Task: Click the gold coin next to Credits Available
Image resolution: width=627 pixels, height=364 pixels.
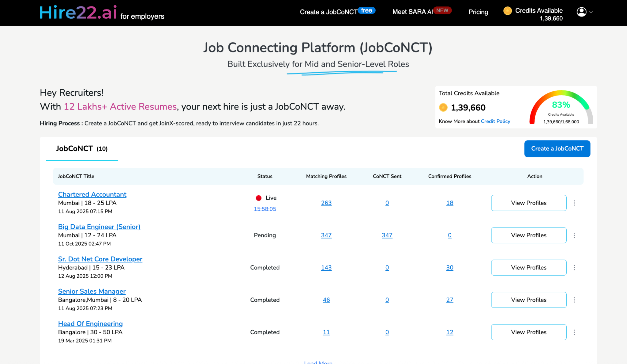Action: 507,11
